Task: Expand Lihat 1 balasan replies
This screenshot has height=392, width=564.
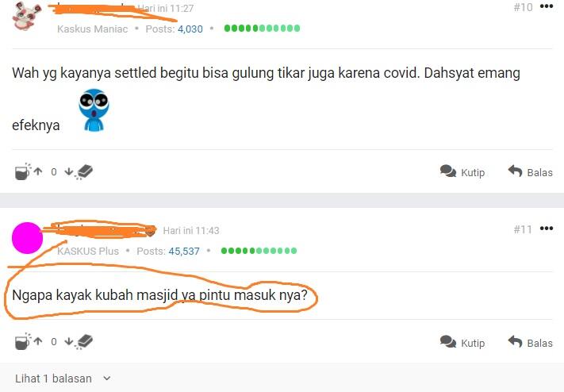Action: [53, 379]
